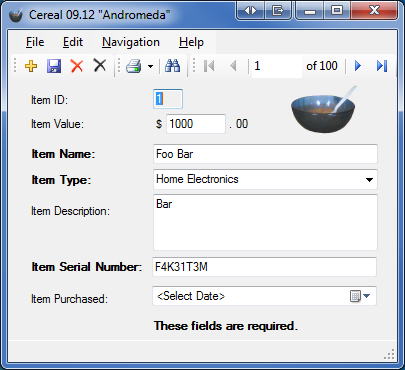Screen dimensions: 405x370
Task: Click the 'Item Type:' label
Action: click(x=61, y=180)
